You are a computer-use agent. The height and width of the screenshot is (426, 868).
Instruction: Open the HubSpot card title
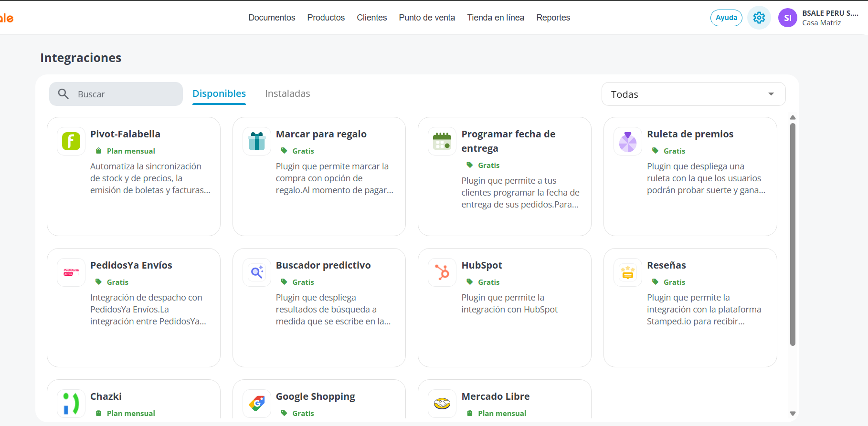pos(482,265)
